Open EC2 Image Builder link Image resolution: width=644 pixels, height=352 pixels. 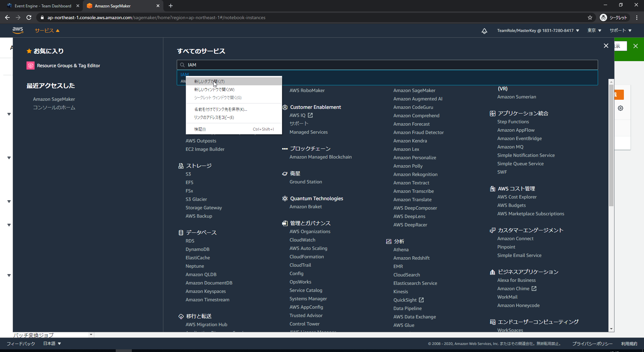tap(205, 149)
